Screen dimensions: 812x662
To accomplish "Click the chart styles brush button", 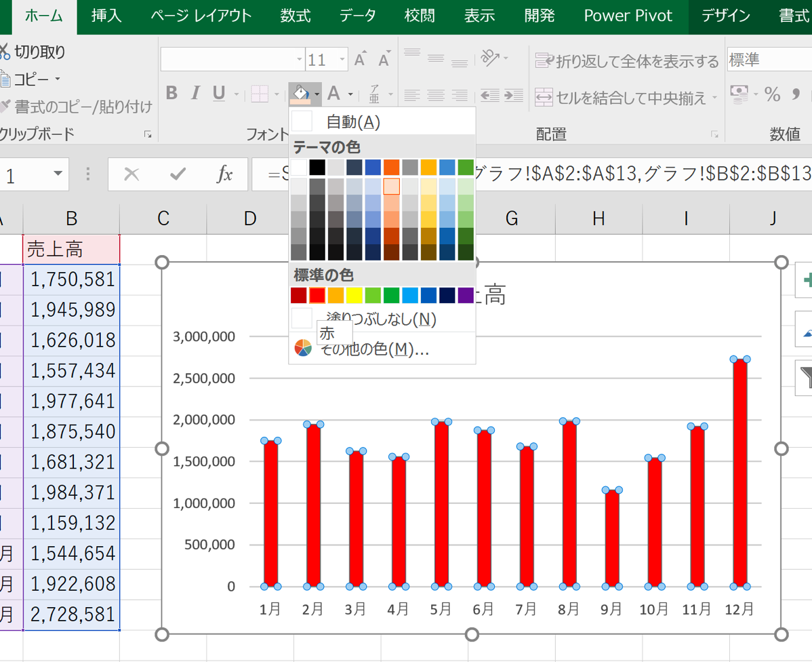I will (805, 329).
